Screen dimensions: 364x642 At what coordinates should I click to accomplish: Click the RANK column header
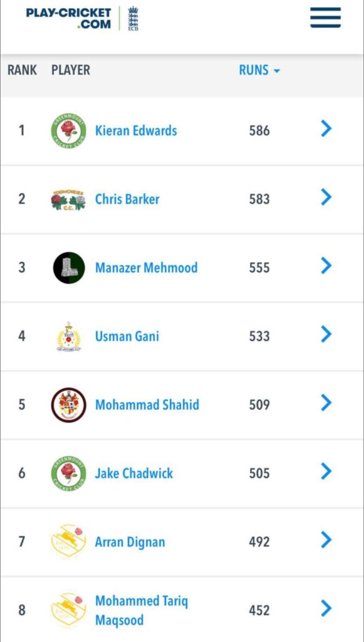coord(22,70)
